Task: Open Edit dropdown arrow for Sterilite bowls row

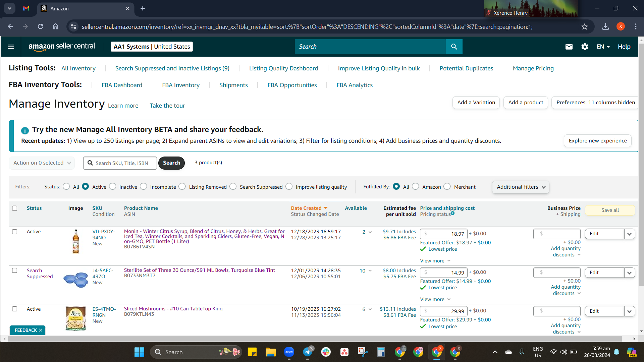Action: point(630,273)
